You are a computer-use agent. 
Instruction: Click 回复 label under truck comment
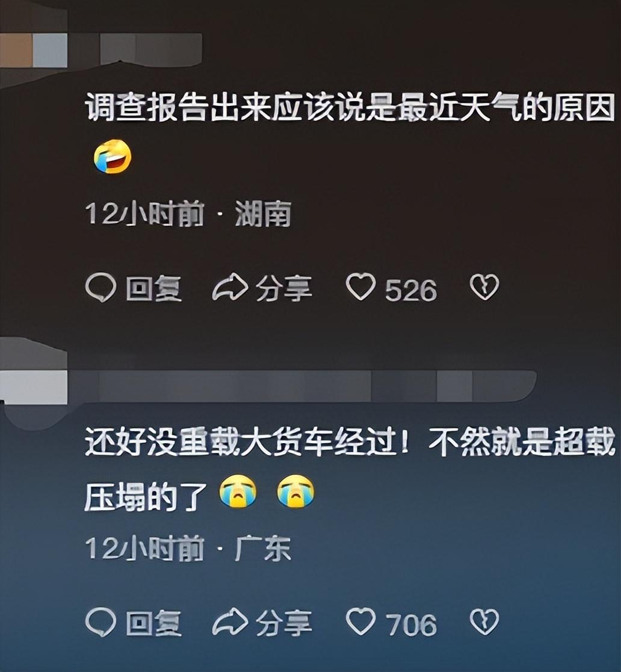(154, 624)
